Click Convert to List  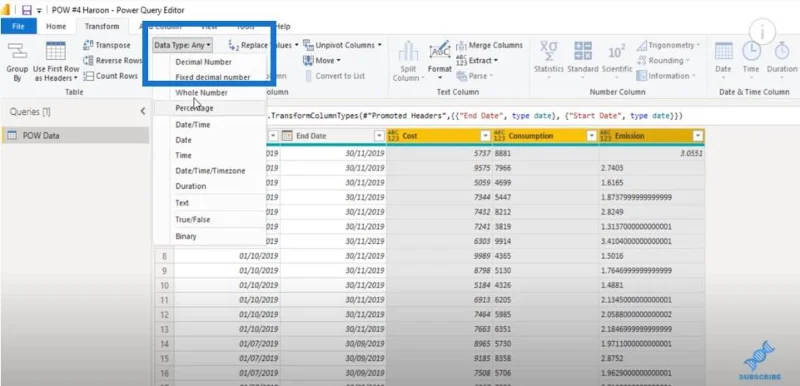click(335, 76)
